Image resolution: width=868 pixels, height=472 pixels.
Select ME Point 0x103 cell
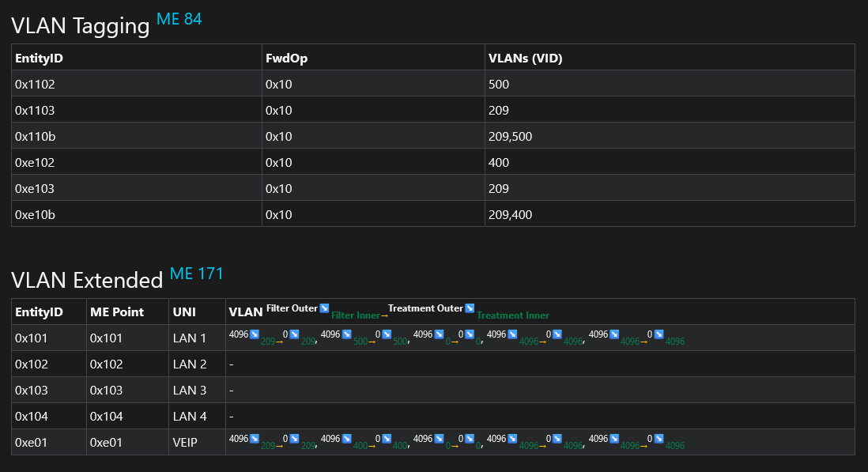[127, 390]
